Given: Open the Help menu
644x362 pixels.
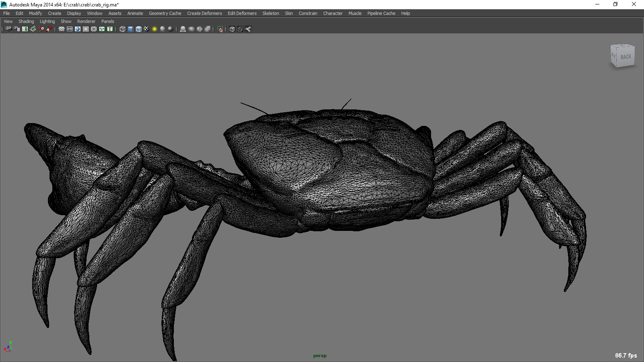Looking at the screenshot, I should 405,13.
